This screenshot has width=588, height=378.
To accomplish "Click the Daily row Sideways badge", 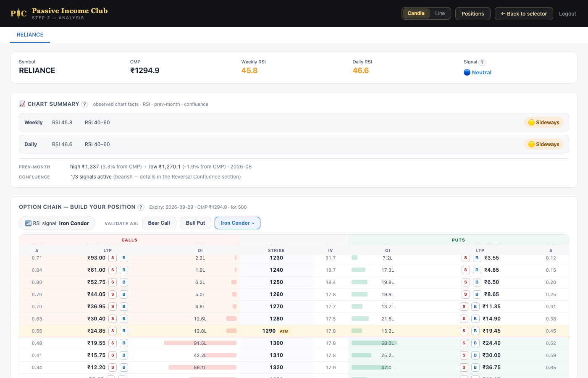I will pos(544,144).
